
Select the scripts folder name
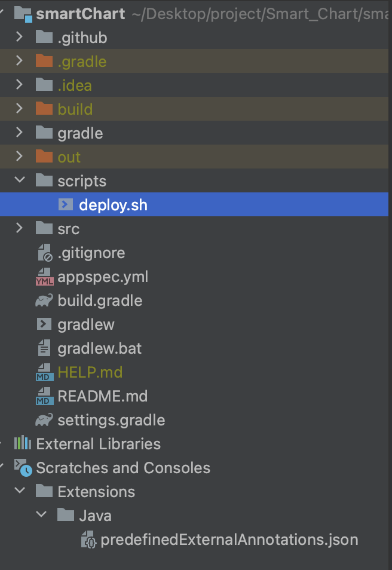tap(82, 181)
